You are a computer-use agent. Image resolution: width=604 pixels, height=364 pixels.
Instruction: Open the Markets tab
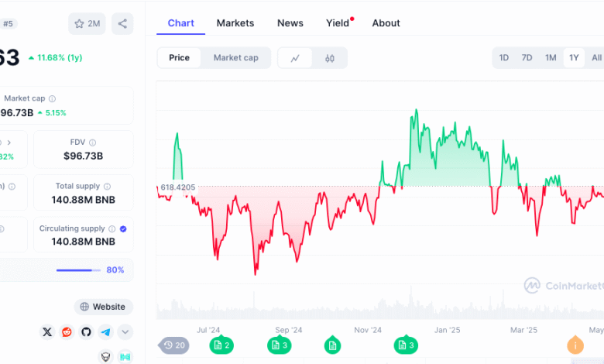[x=235, y=23]
